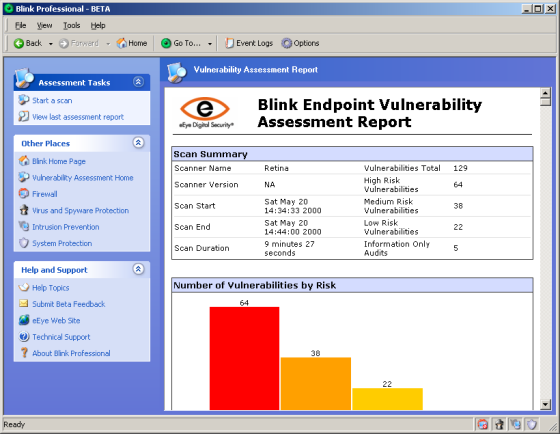Click the eEye Web Site globe icon
The height and width of the screenshot is (434, 560).
[24, 320]
